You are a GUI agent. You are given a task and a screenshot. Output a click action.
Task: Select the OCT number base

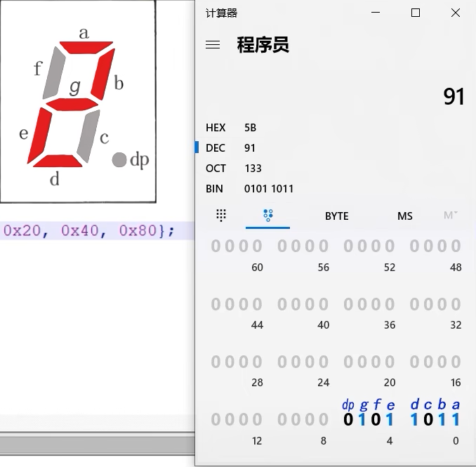(x=216, y=169)
